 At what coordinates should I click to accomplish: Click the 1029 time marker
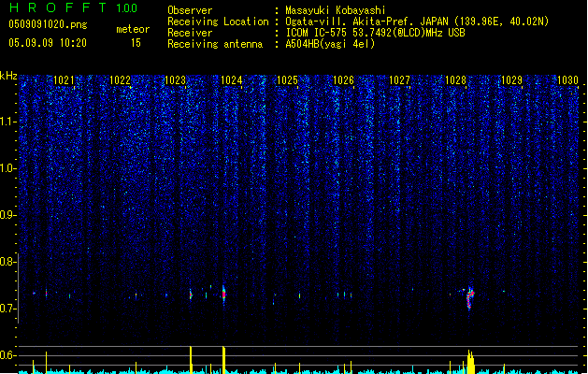(511, 80)
